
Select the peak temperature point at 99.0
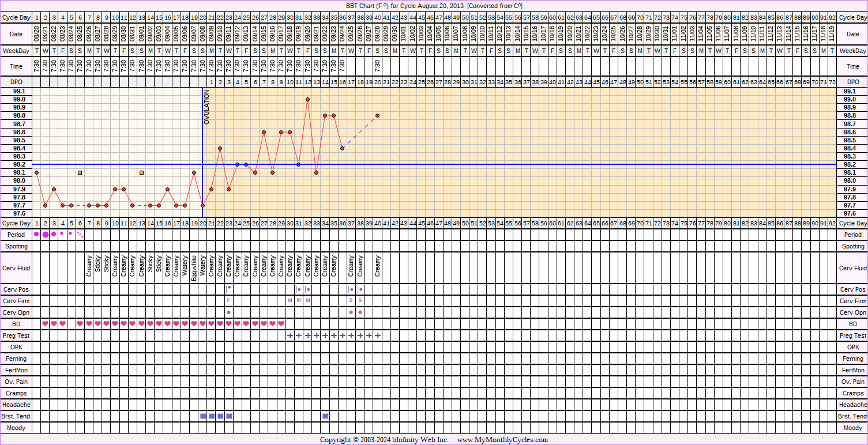coord(308,99)
